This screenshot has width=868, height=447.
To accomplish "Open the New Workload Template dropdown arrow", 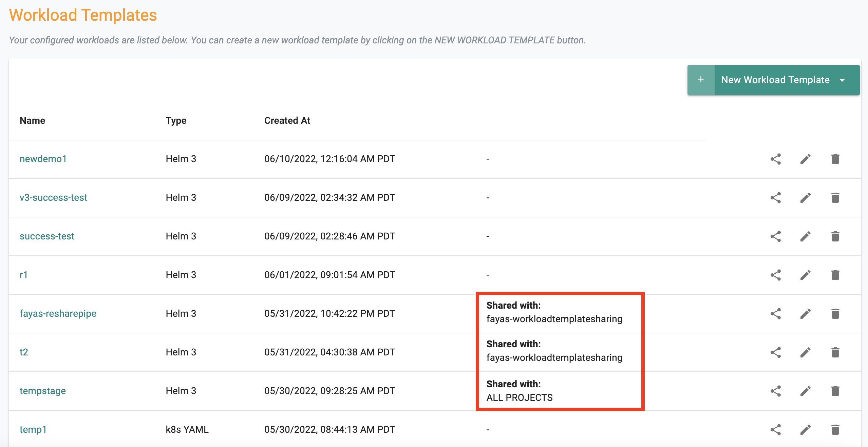I will tap(842, 80).
